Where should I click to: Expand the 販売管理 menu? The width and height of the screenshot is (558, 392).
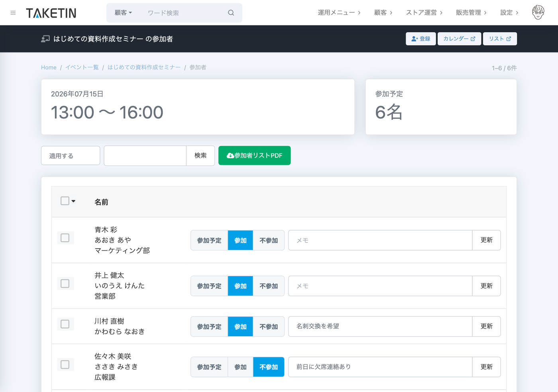471,13
